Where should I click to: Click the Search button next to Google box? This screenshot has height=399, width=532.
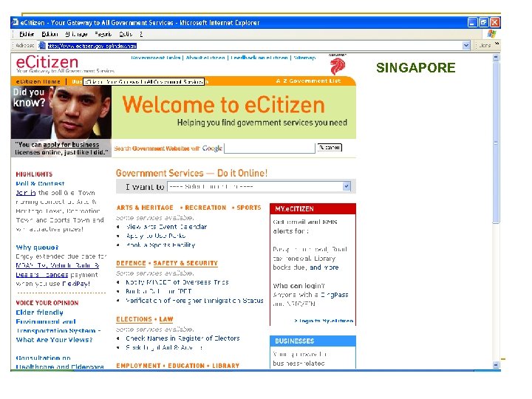330,147
